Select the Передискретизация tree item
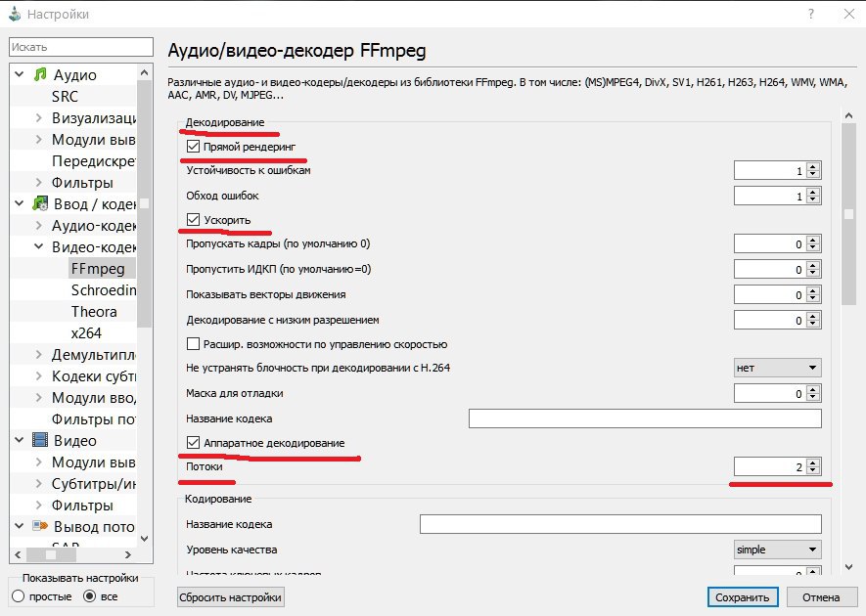 (x=93, y=160)
